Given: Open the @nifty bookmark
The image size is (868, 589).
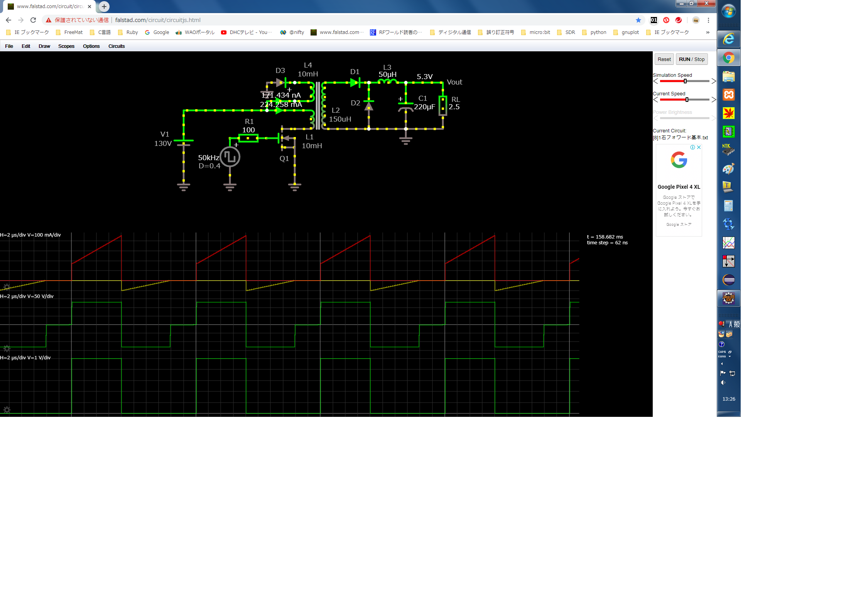Looking at the screenshot, I should pos(292,32).
